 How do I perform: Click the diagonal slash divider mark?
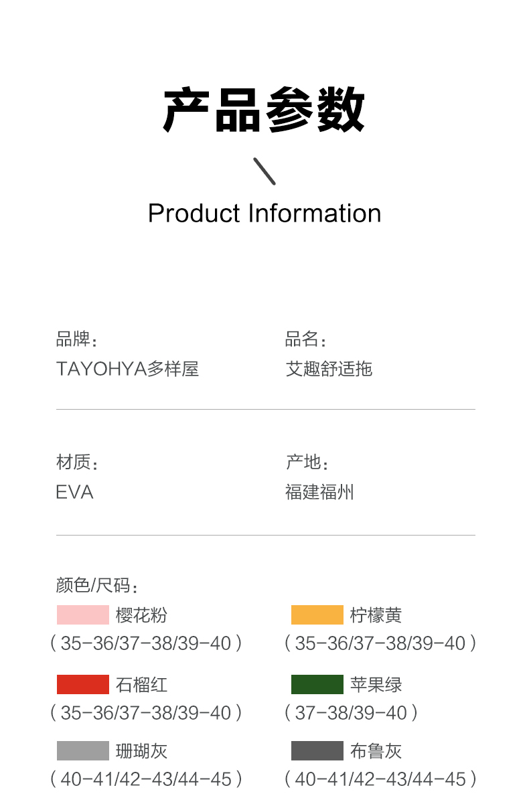(264, 171)
